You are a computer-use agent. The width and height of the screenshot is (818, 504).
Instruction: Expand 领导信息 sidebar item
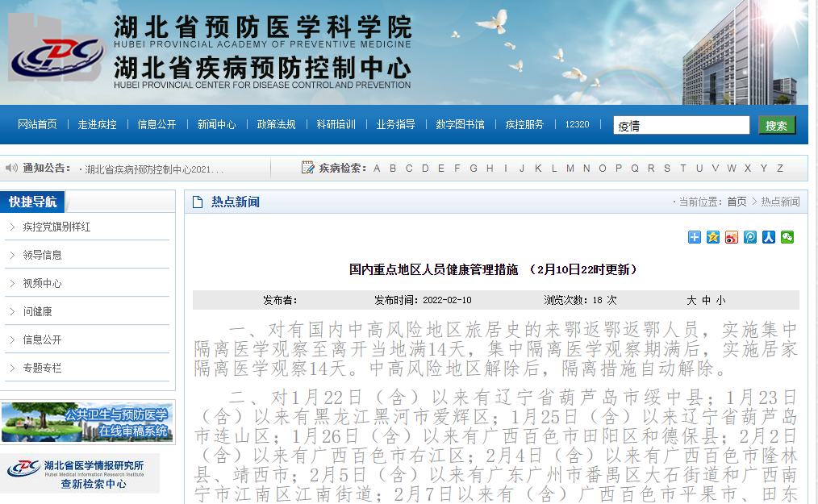pos(42,255)
